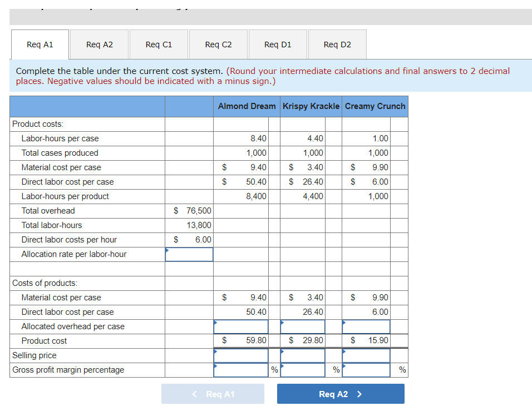The width and height of the screenshot is (532, 411).
Task: Click Krispy Krackle gross profit margin percentage field
Action: click(x=303, y=370)
